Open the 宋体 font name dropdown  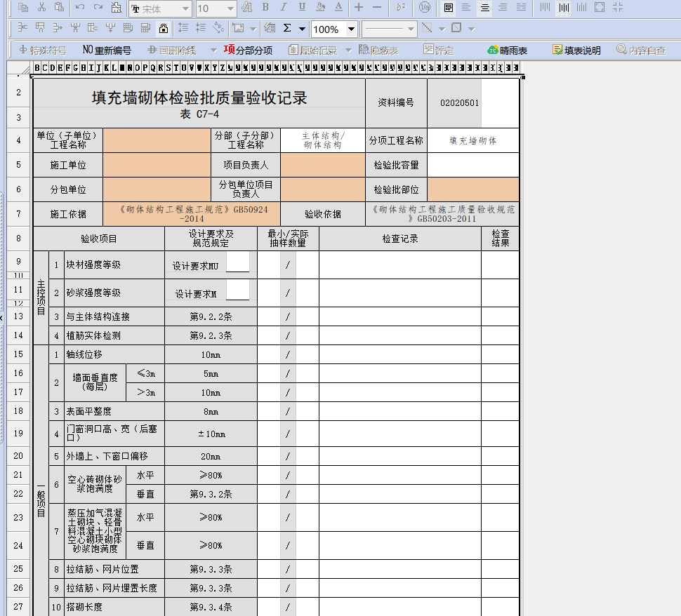pos(186,8)
